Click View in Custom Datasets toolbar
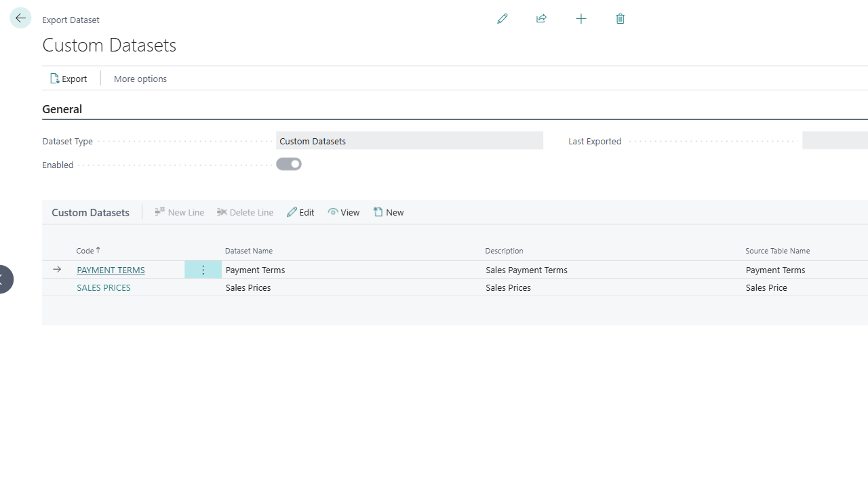 click(344, 212)
